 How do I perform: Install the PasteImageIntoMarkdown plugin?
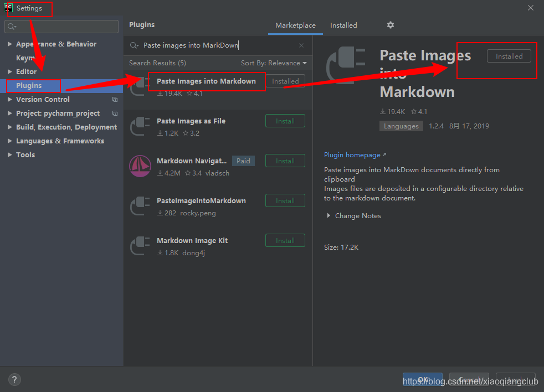pyautogui.click(x=285, y=201)
